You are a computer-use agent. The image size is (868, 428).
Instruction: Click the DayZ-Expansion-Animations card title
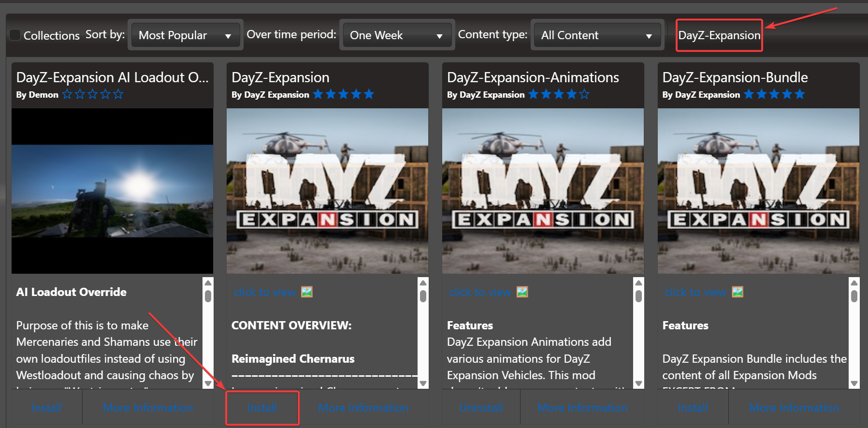533,77
